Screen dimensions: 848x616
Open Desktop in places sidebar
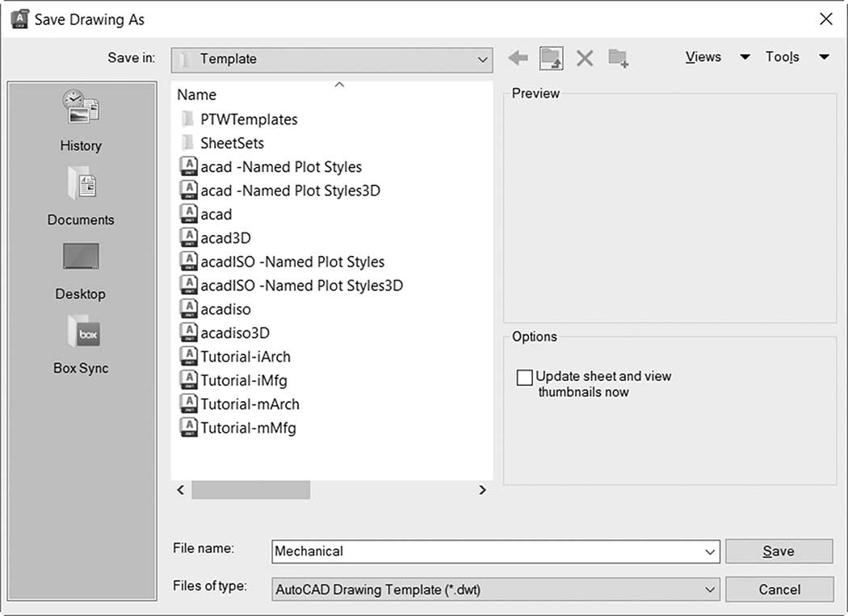click(81, 270)
